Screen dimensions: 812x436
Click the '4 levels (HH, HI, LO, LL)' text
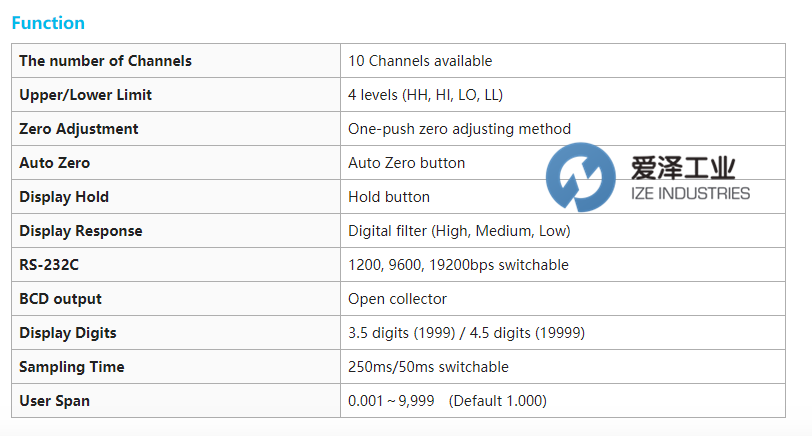pyautogui.click(x=425, y=95)
